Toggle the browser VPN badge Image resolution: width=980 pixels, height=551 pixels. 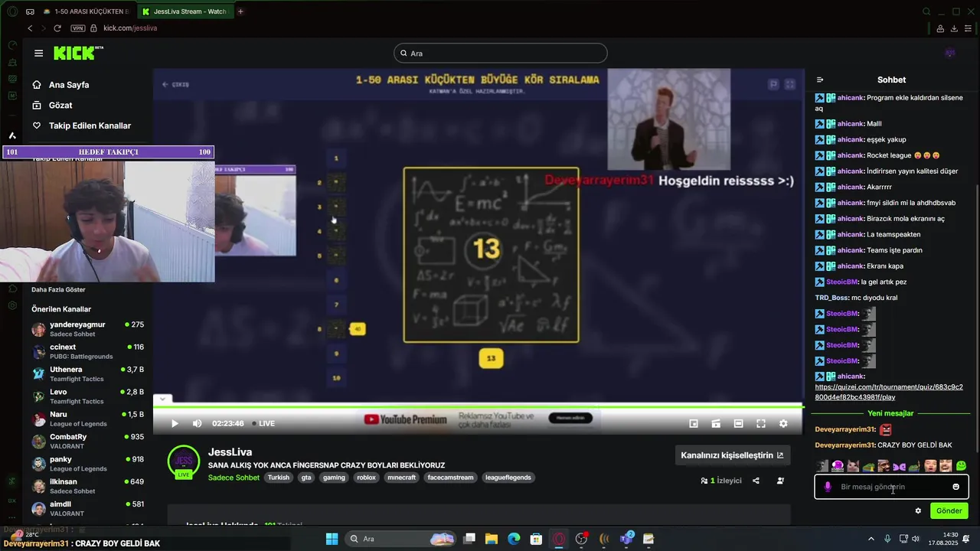click(x=78, y=28)
